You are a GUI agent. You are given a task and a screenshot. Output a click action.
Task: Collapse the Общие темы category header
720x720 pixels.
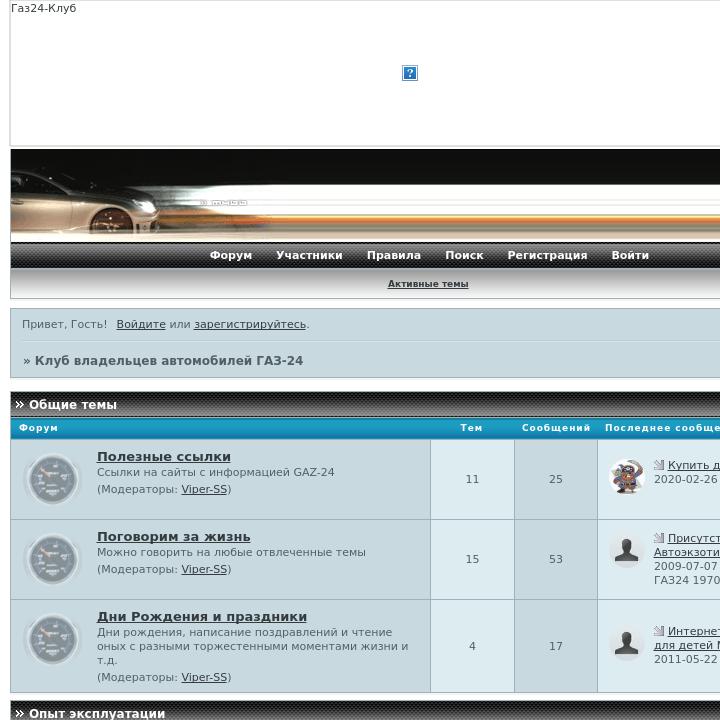coord(365,405)
